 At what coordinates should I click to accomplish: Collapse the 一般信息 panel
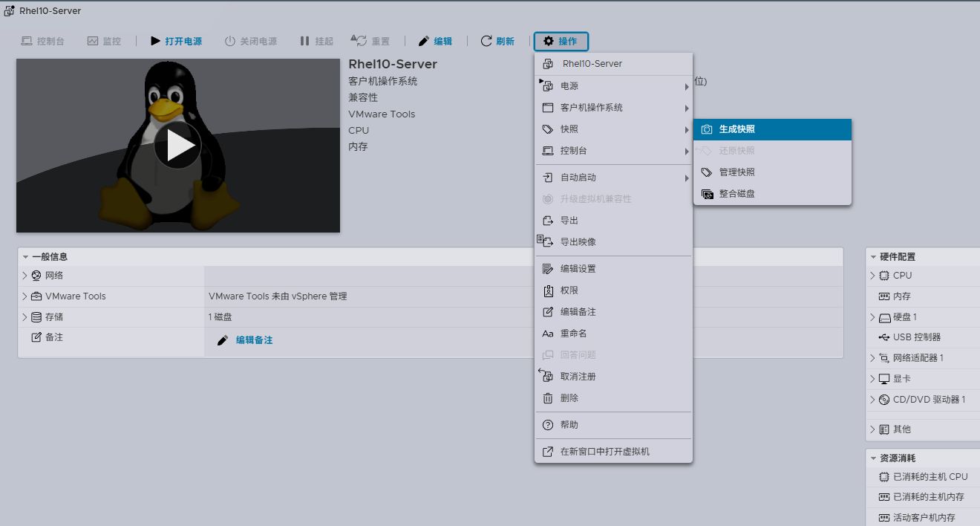click(25, 257)
